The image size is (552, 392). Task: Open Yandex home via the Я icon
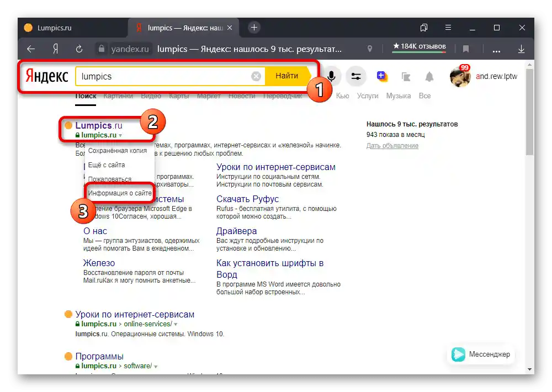tap(55, 49)
